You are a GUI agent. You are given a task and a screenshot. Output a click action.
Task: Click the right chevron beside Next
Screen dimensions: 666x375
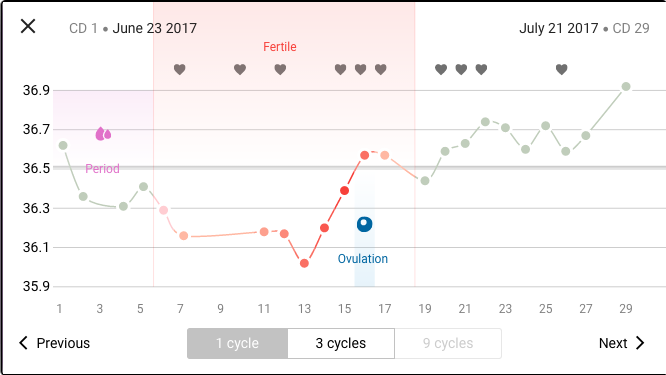640,343
